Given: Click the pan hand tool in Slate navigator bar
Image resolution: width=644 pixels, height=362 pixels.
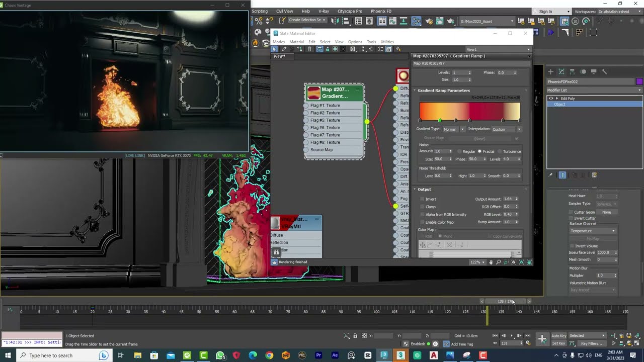Looking at the screenshot, I should [x=491, y=262].
